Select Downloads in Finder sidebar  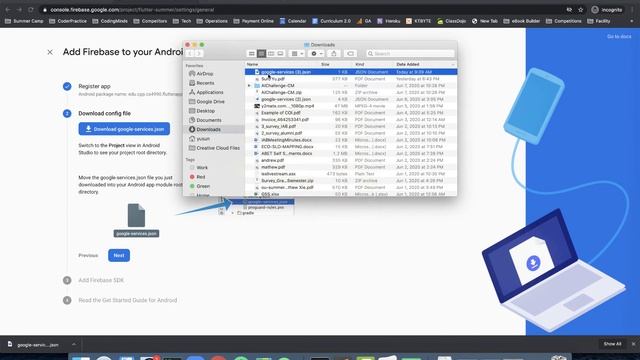pyautogui.click(x=214, y=129)
